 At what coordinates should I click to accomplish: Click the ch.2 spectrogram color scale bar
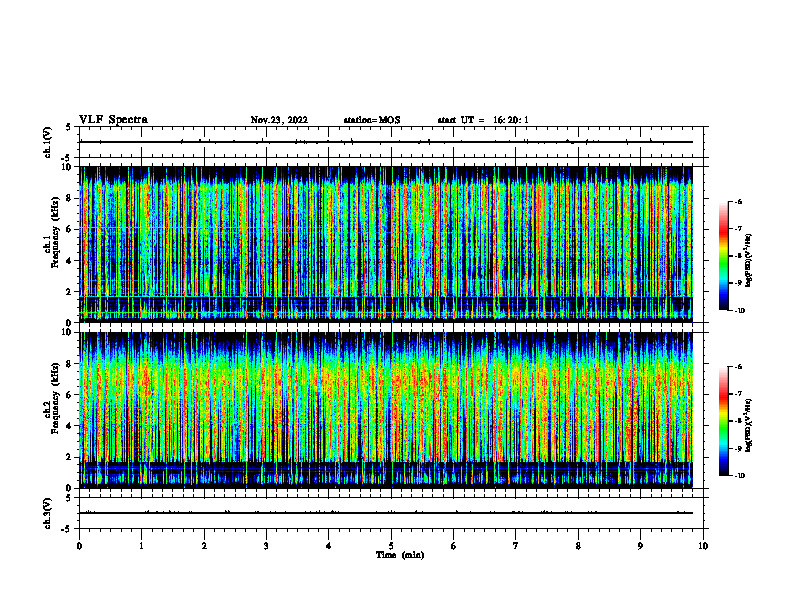point(723,421)
